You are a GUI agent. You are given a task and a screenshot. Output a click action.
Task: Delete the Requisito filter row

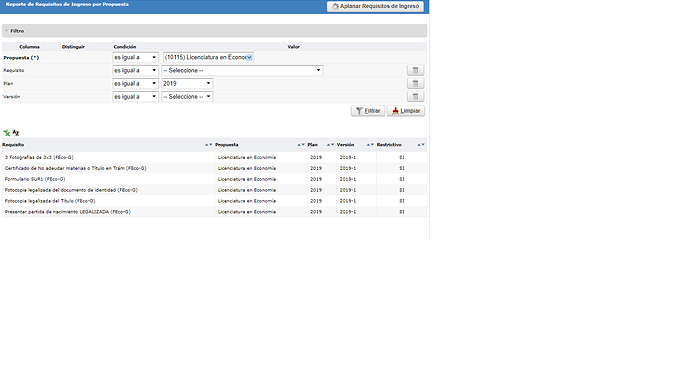pos(415,70)
